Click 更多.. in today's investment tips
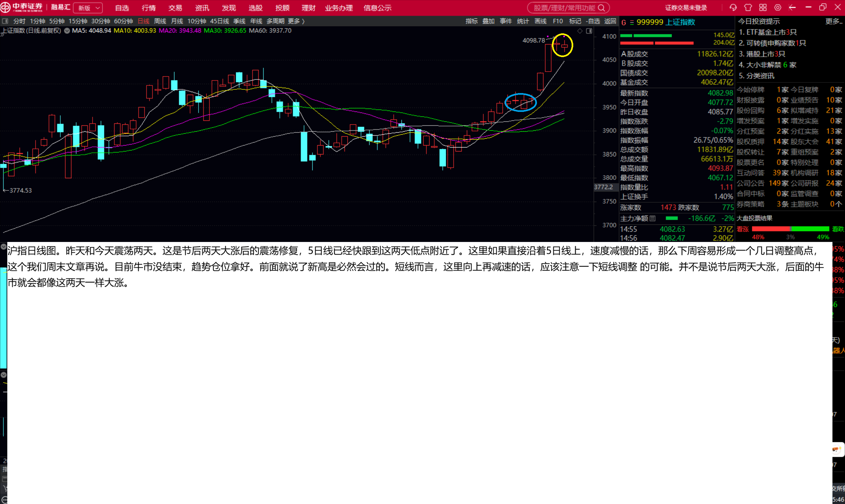The image size is (845, 504). tap(834, 21)
